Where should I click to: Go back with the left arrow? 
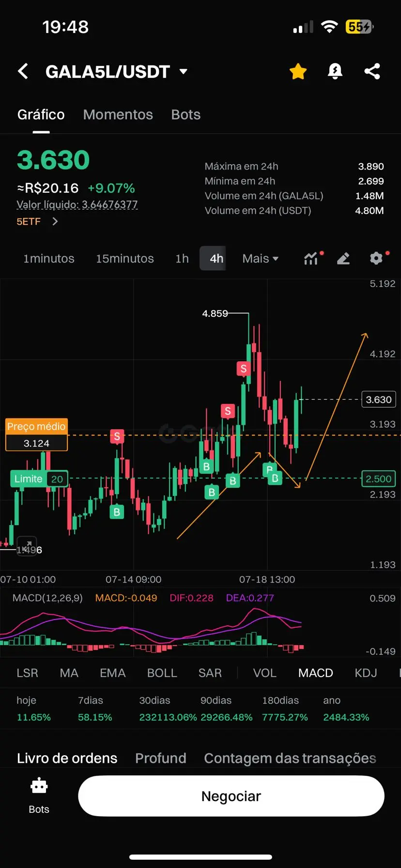[x=23, y=71]
